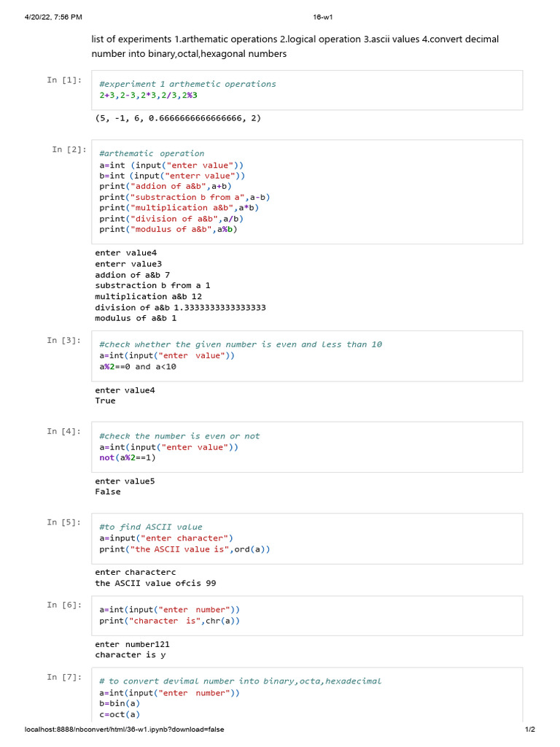Click the output 'addion of a&b 7'
Screen dimensions: 560x747
pyautogui.click(x=133, y=275)
